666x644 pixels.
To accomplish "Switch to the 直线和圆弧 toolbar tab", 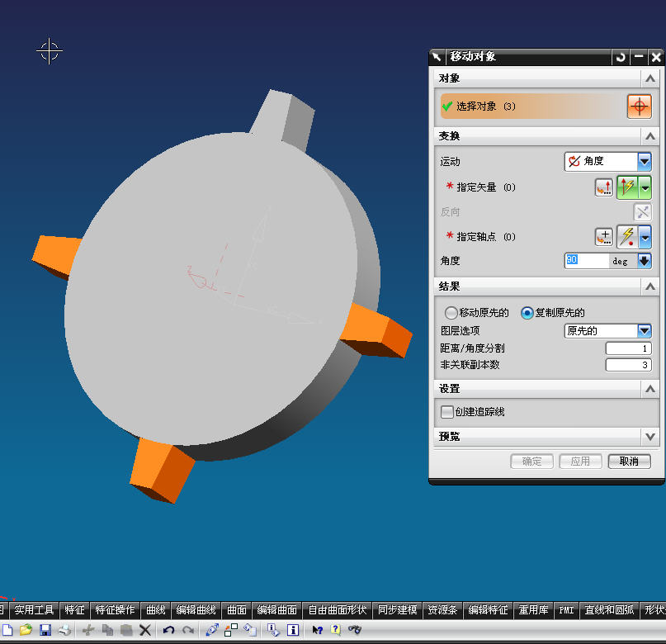I will click(x=610, y=610).
